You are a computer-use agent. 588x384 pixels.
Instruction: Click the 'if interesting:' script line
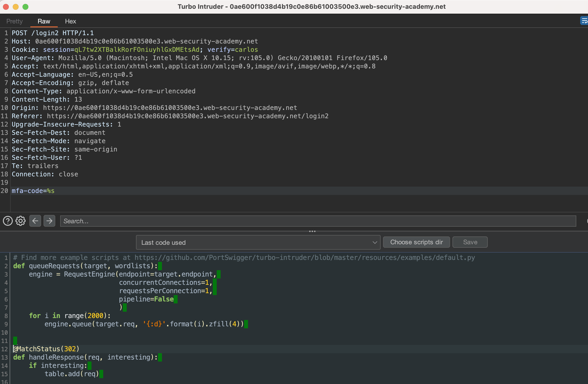[58, 365]
